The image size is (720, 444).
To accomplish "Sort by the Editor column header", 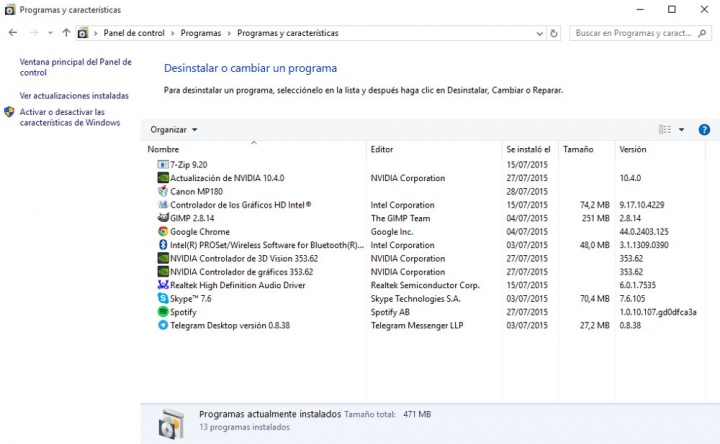I will pyautogui.click(x=382, y=149).
